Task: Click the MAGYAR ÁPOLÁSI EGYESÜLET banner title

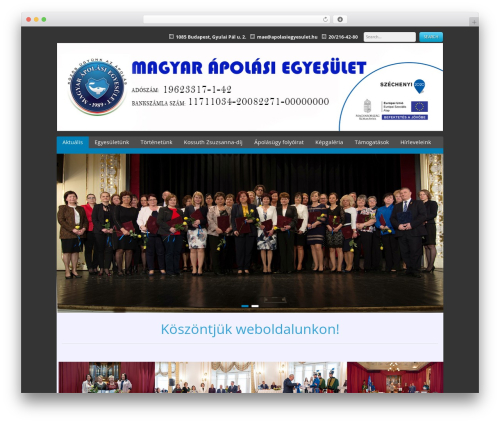Action: click(x=249, y=67)
